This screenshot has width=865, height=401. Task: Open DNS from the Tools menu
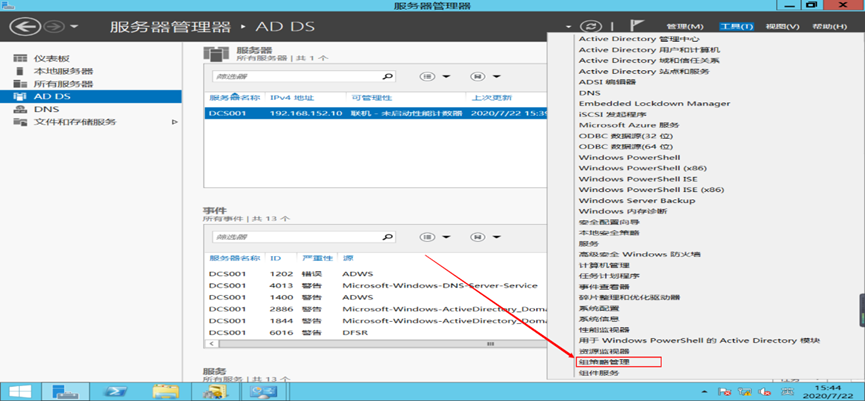590,93
